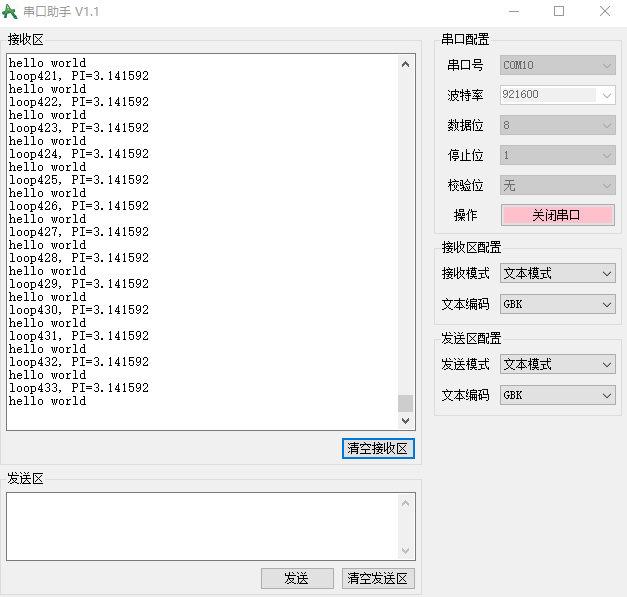The height and width of the screenshot is (597, 627).
Task: Click the line 'loop427, PI=3.141592'
Action: [x=79, y=232]
